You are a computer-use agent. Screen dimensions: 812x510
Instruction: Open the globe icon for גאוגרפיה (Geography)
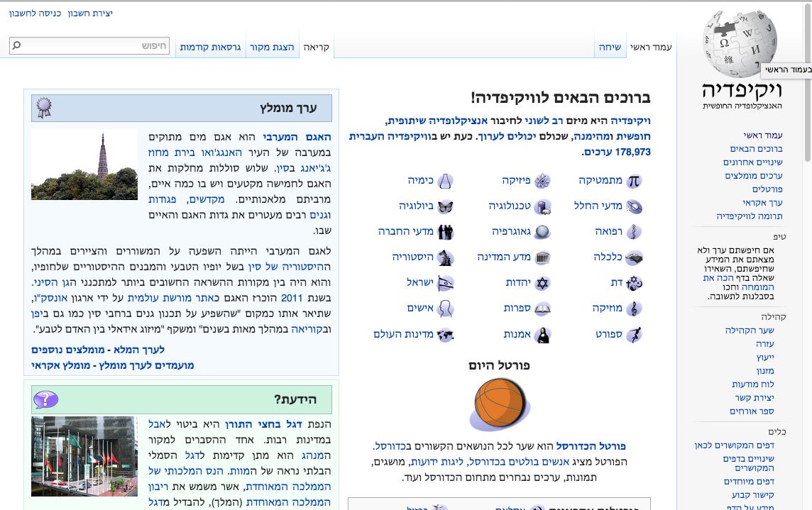(x=543, y=232)
